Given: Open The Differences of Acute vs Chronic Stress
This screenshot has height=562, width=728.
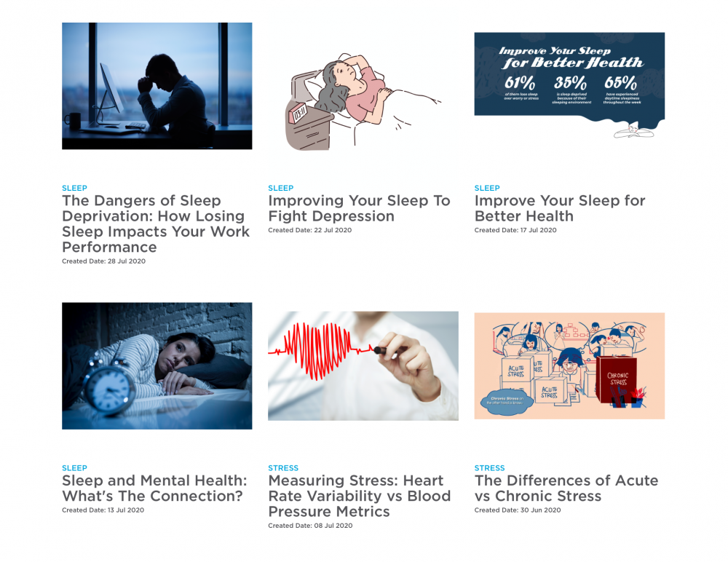Looking at the screenshot, I should point(566,488).
